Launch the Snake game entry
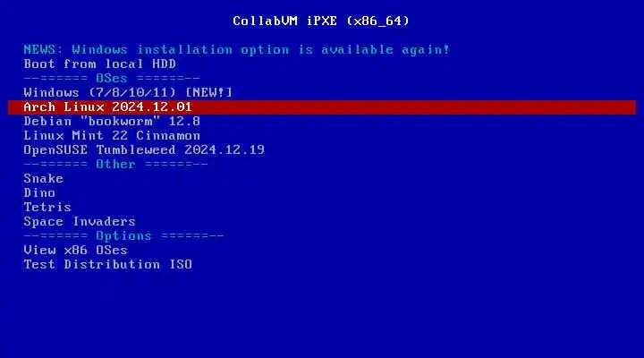The width and height of the screenshot is (644, 358). pyautogui.click(x=43, y=178)
